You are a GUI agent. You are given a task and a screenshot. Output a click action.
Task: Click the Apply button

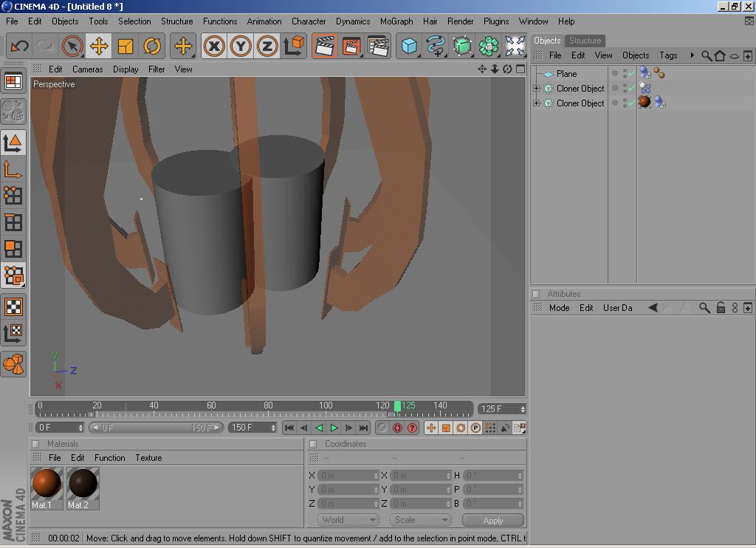pyautogui.click(x=492, y=520)
